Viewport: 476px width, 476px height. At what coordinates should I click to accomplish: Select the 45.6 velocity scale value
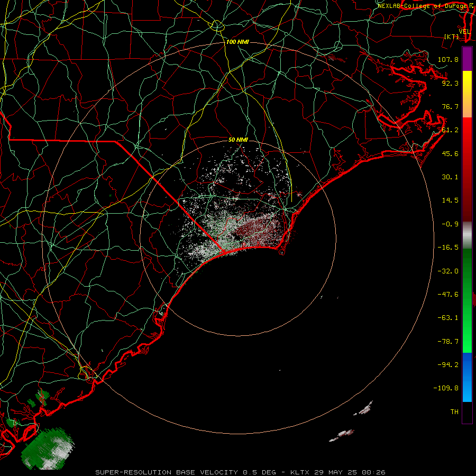[450, 153]
